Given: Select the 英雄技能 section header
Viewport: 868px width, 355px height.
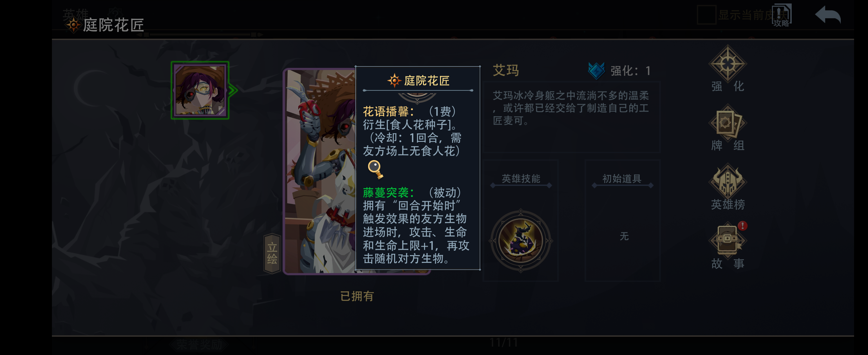Looking at the screenshot, I should pos(521,178).
